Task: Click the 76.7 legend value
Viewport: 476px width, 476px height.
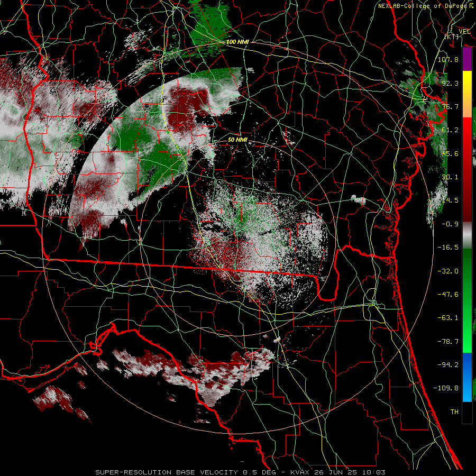Action: (450, 106)
